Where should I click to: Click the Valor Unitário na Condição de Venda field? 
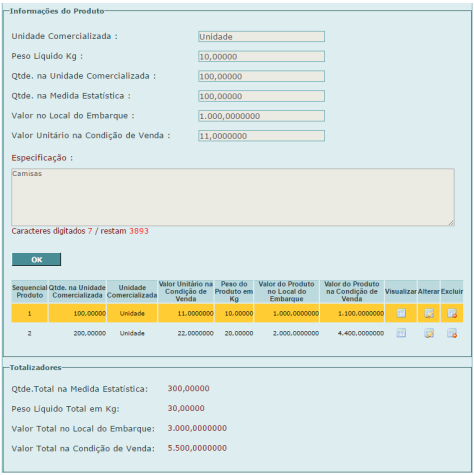[x=261, y=136]
